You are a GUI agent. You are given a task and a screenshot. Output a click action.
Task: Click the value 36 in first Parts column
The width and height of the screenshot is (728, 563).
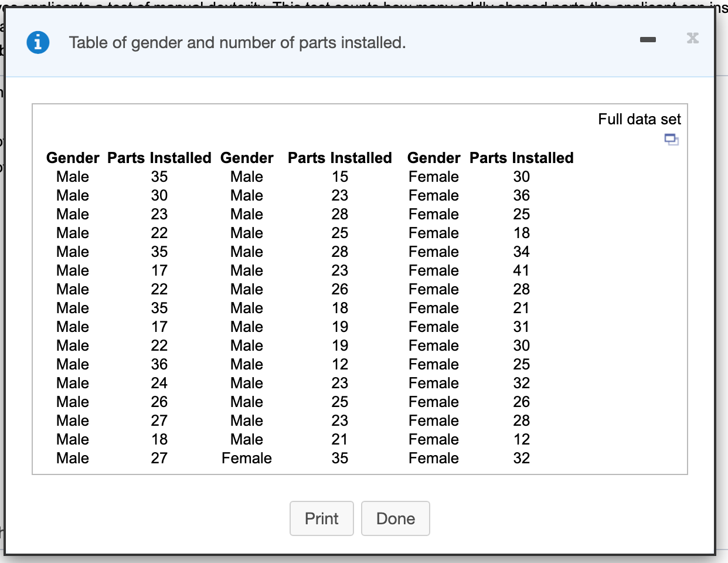click(x=159, y=364)
